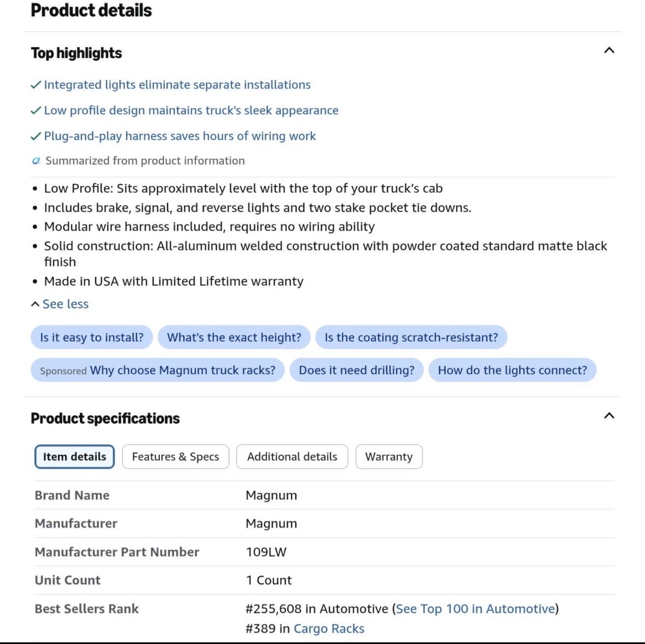Ask "Is it easy to install?"

[92, 337]
